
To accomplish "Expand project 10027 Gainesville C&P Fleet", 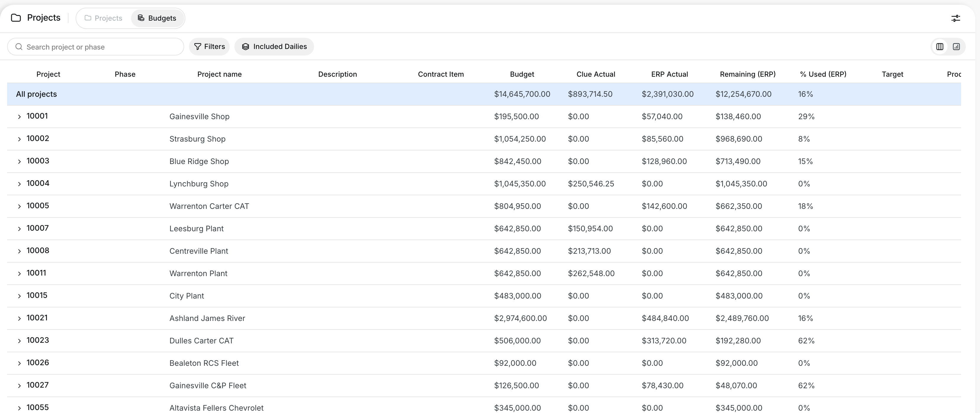I will point(19,386).
